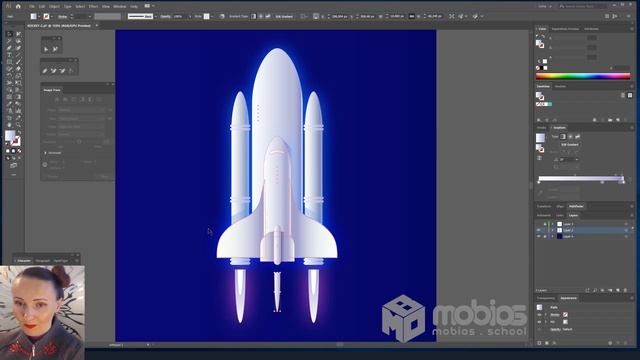This screenshot has width=640, height=360.
Task: Click the Illustrator Home icon
Action: 18,6
